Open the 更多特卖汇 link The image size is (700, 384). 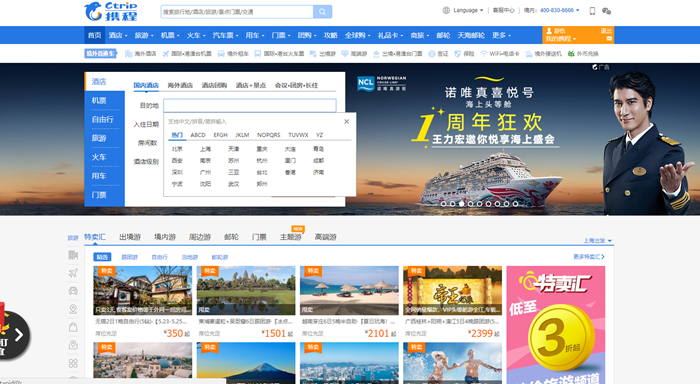(x=589, y=257)
